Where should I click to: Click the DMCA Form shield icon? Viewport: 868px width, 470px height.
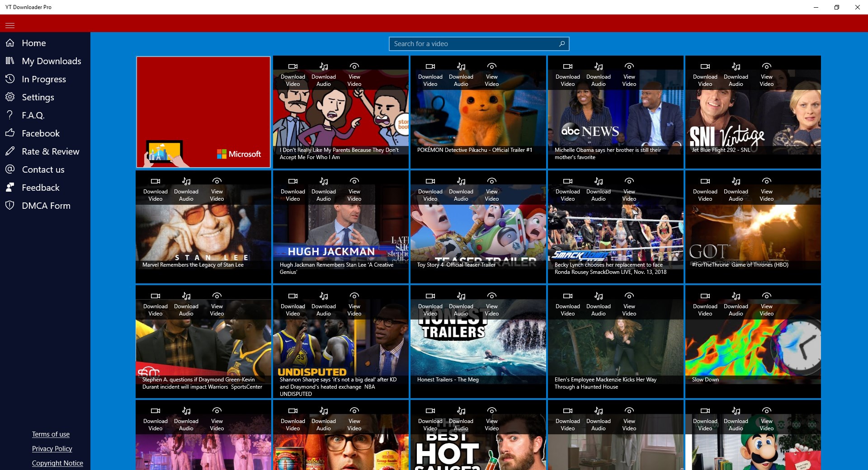tap(10, 206)
